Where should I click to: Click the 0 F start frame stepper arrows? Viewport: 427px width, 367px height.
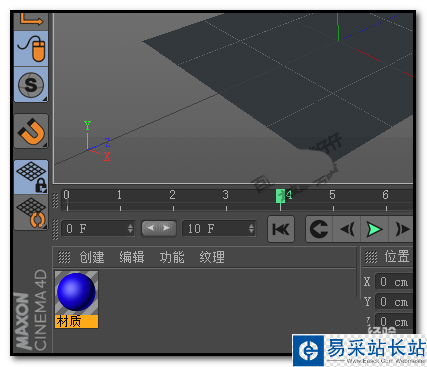click(130, 229)
